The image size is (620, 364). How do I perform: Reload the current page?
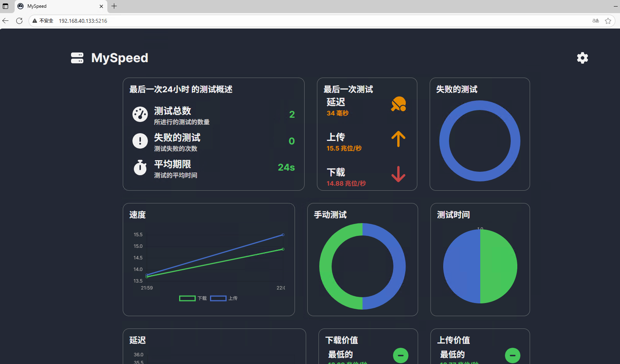(19, 21)
